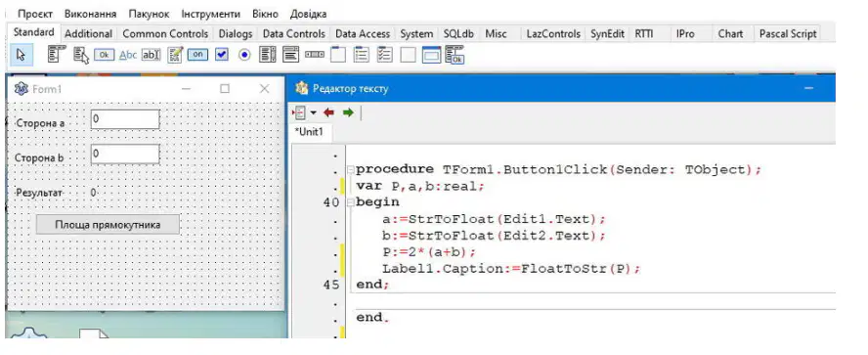Select the Результат label on Form1

(x=38, y=193)
